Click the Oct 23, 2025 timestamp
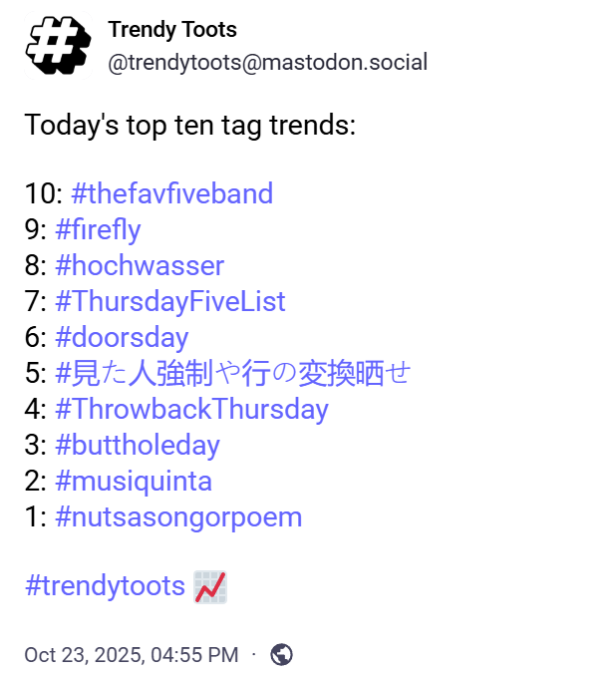This screenshot has height=677, width=616. coord(131,655)
